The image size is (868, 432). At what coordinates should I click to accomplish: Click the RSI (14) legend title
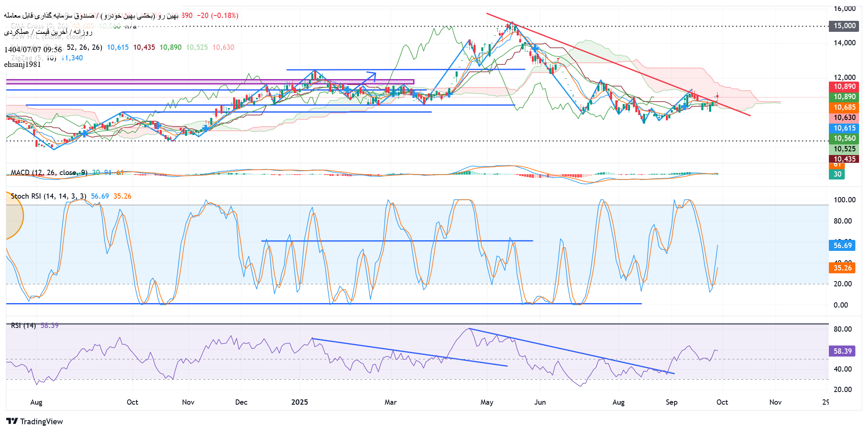tap(23, 326)
